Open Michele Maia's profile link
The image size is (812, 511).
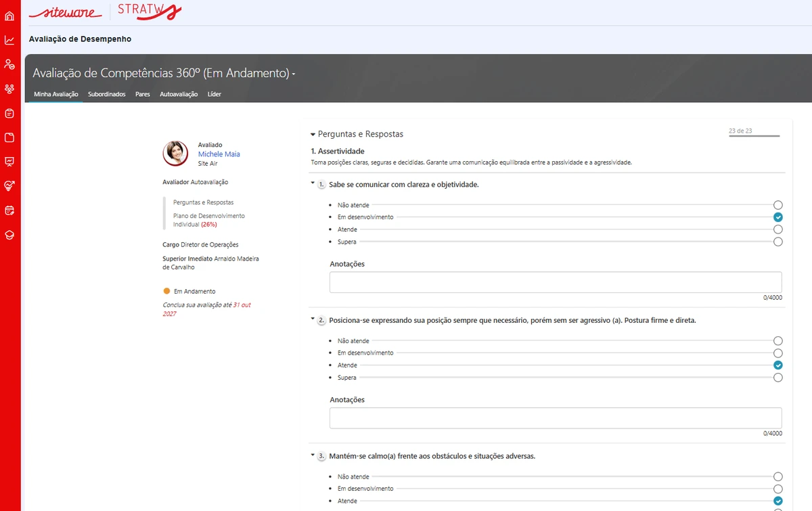(219, 154)
